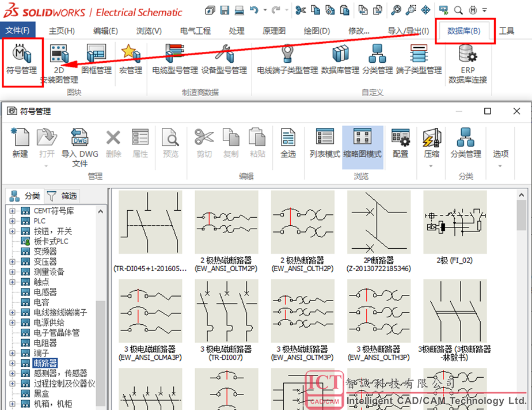Select 黑盒 tree item
Viewport: 532px width, 410px height.
pos(41,394)
